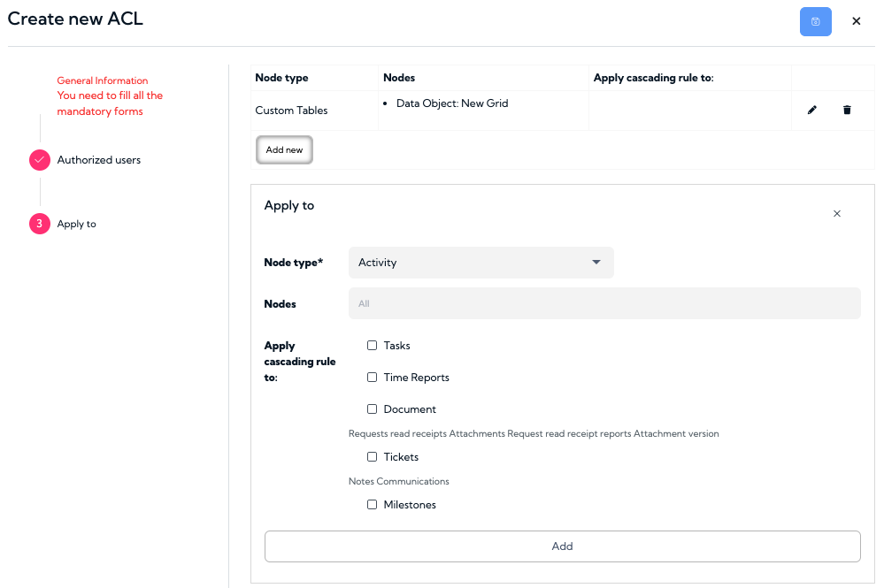Edit the Custom Tables row with the pencil icon
Image resolution: width=884 pixels, height=588 pixels.
811,110
